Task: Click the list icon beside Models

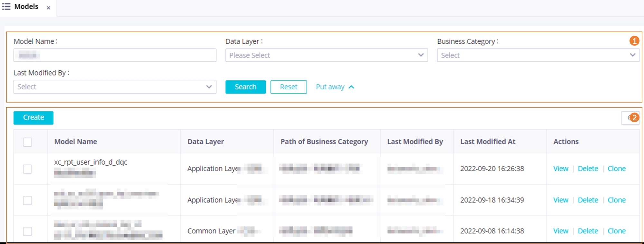Action: pos(6,6)
